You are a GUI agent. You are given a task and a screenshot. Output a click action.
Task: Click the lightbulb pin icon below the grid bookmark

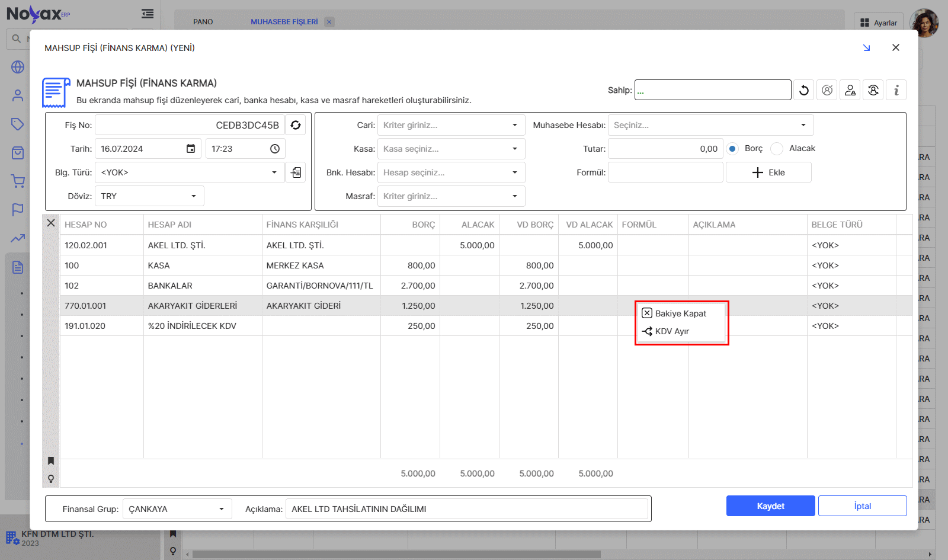point(51,479)
